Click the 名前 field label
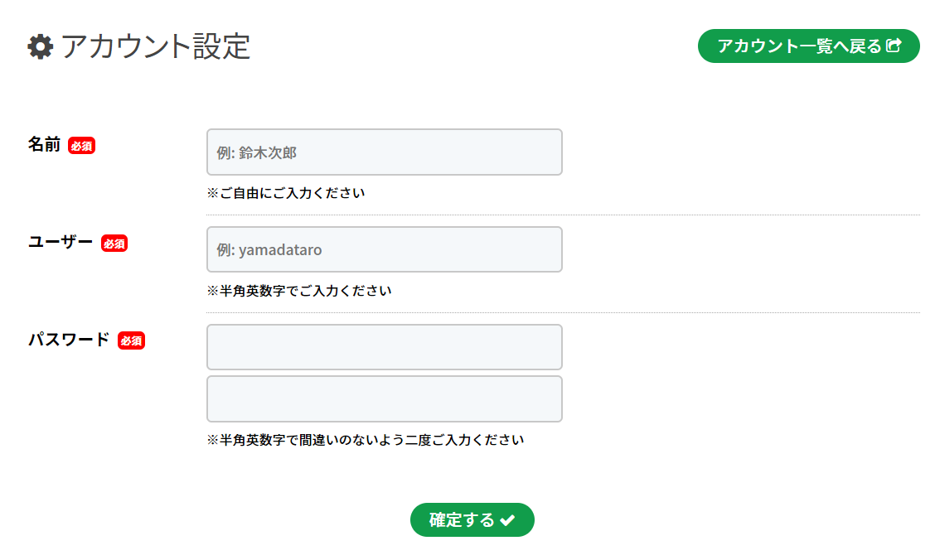 (45, 145)
